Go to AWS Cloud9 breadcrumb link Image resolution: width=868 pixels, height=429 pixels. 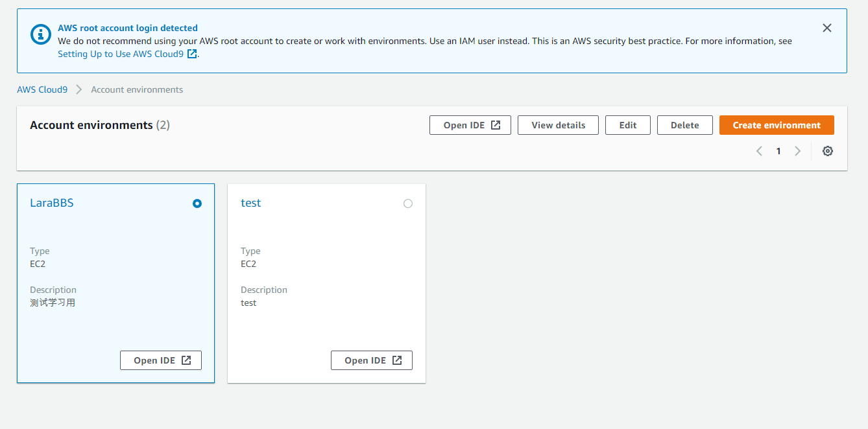42,89
